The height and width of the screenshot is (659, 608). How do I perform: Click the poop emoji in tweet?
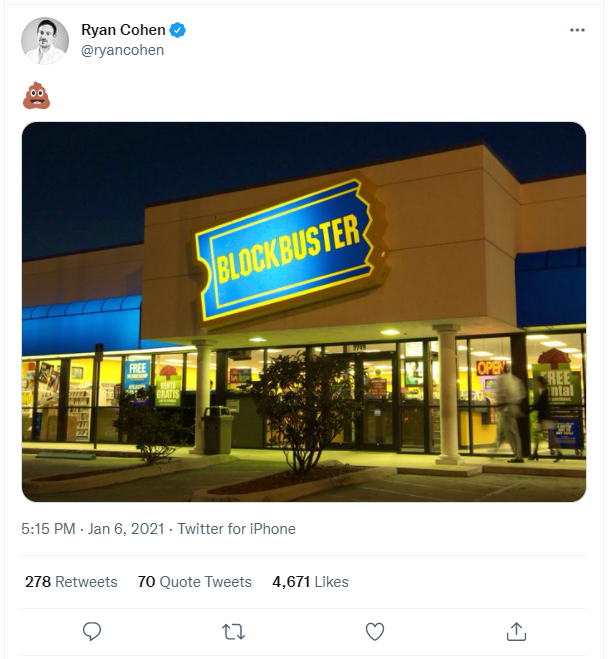36,96
